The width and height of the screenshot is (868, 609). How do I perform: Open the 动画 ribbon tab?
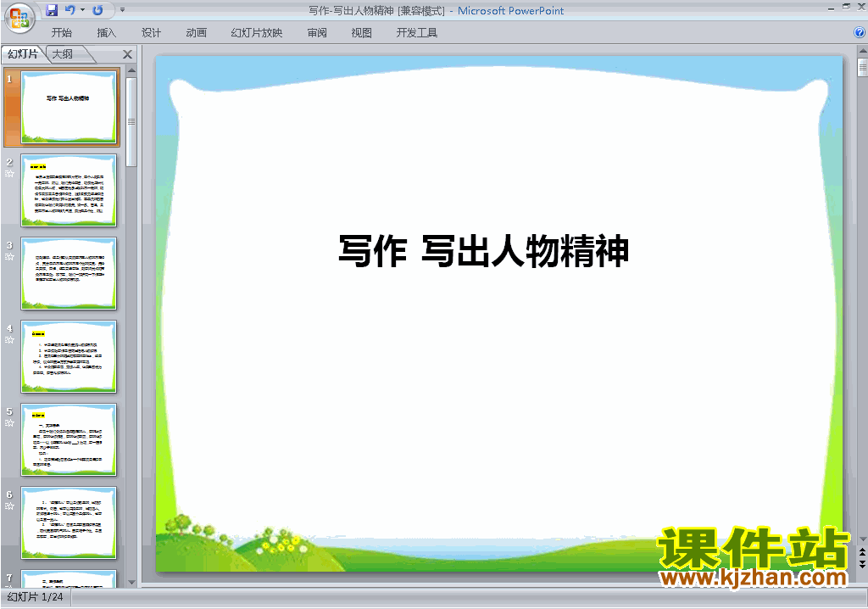[197, 33]
